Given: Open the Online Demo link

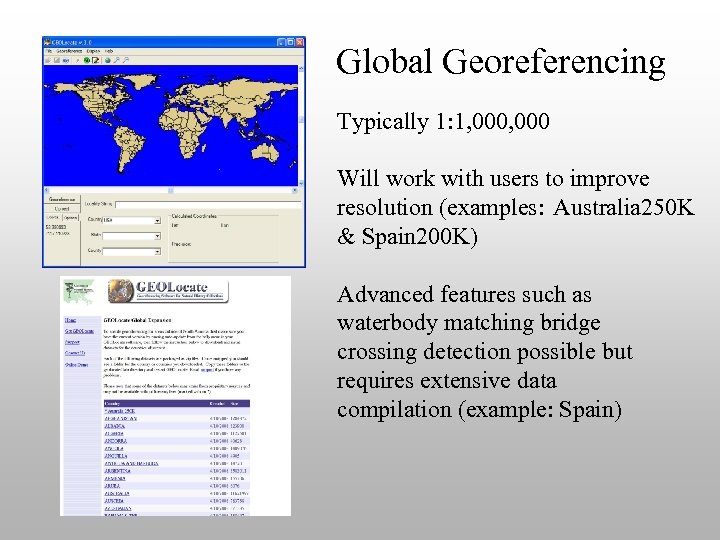Looking at the screenshot, I should [x=76, y=365].
